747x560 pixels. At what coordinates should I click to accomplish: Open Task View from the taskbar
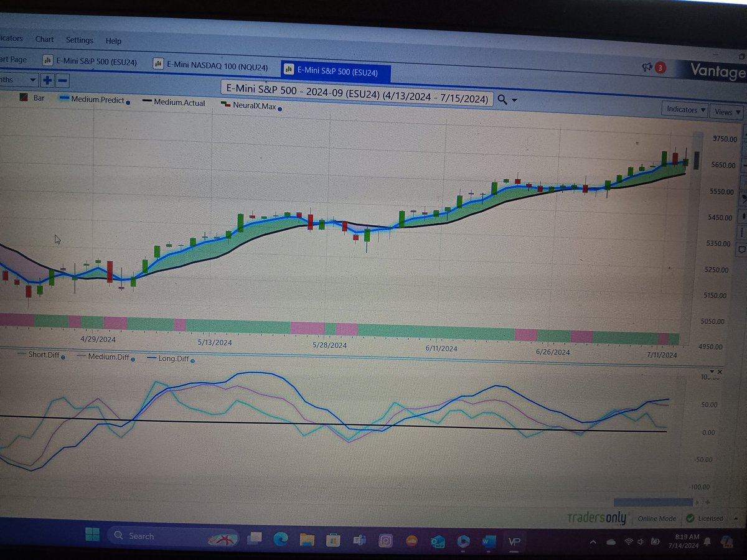click(x=254, y=537)
